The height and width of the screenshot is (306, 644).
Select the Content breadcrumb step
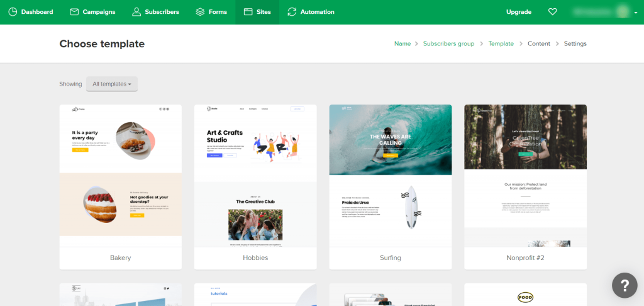(539, 44)
